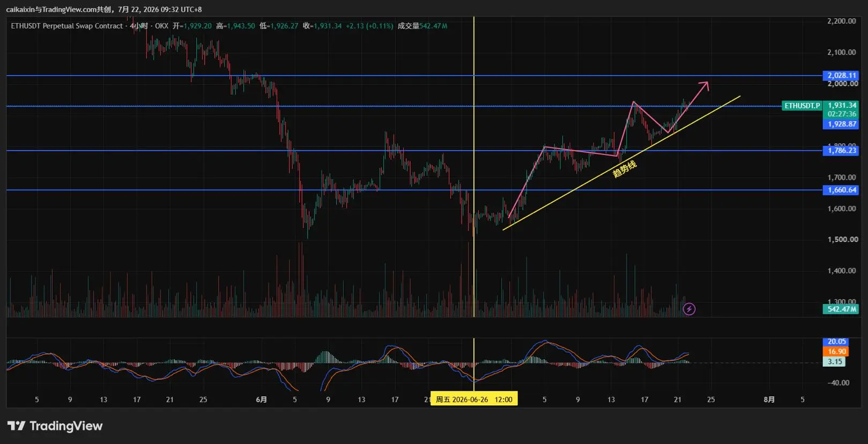Select the 2,028.11 price level label
Screen dimensions: 868x444
(841, 76)
